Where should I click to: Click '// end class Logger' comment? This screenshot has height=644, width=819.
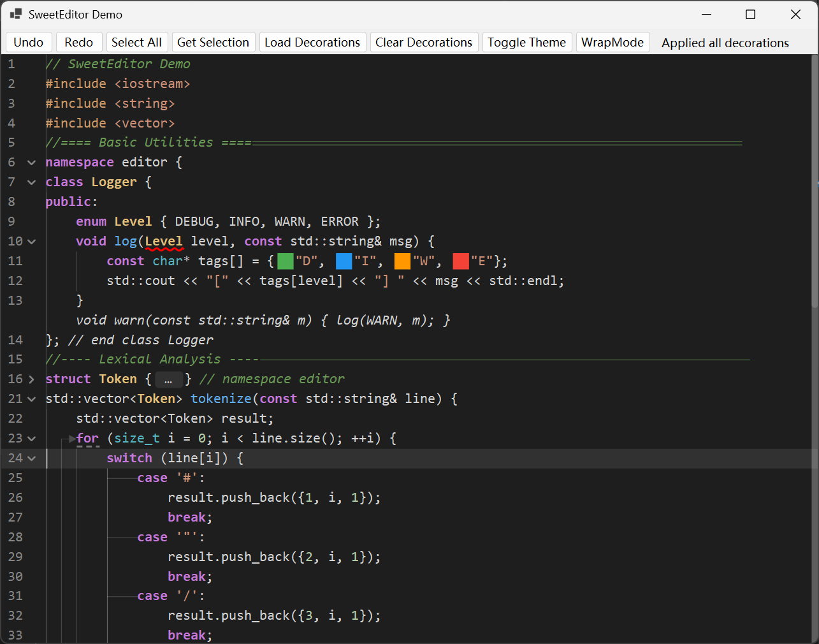(141, 340)
